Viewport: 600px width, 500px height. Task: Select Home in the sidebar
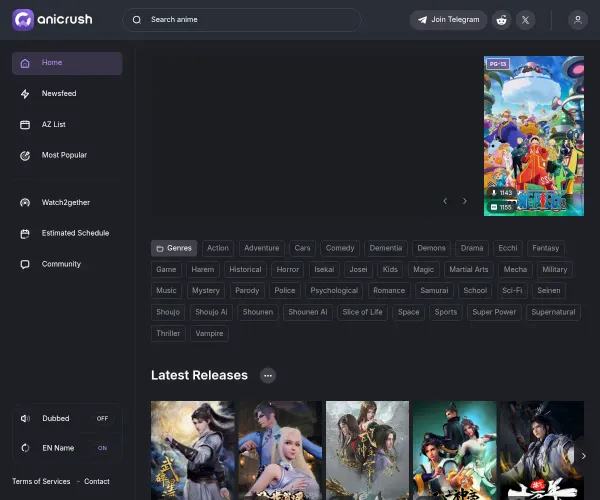(52, 63)
